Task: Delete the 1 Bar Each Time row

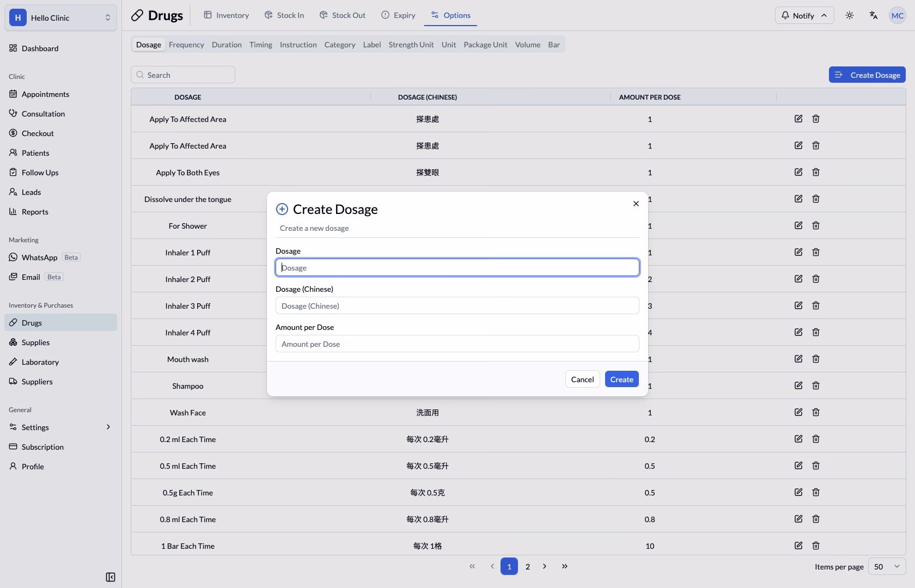Action: [x=816, y=546]
